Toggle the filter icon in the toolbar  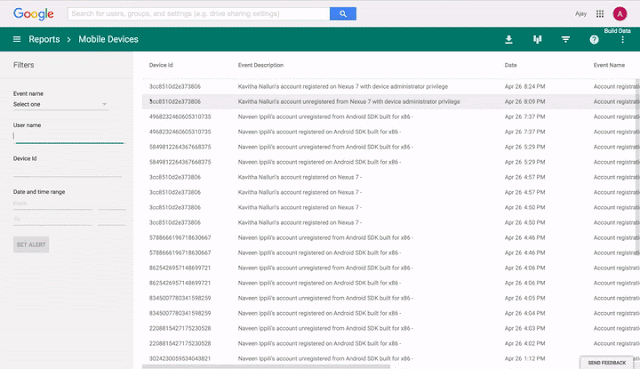tap(565, 39)
